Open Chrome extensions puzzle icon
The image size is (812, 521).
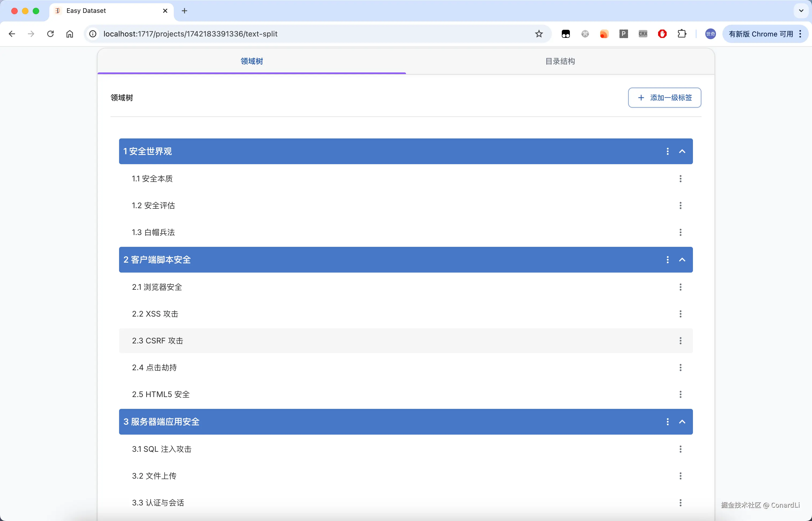tap(682, 34)
